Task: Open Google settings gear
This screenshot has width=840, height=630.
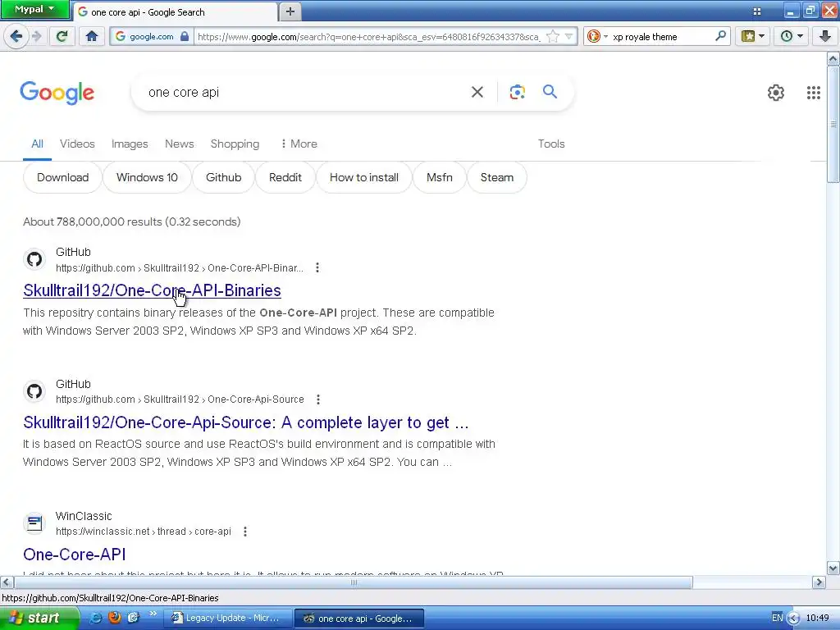Action: [x=776, y=93]
